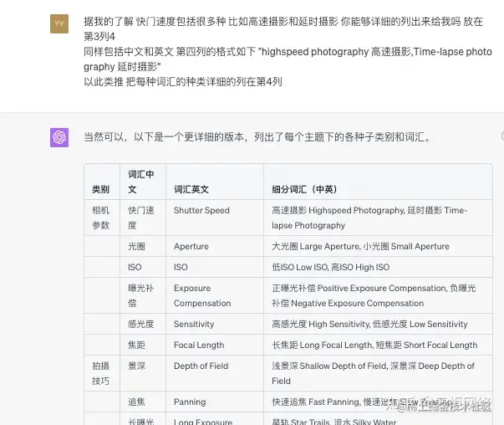504x425 pixels.
Task: Click the Star Trails detail cell
Action: point(378,419)
